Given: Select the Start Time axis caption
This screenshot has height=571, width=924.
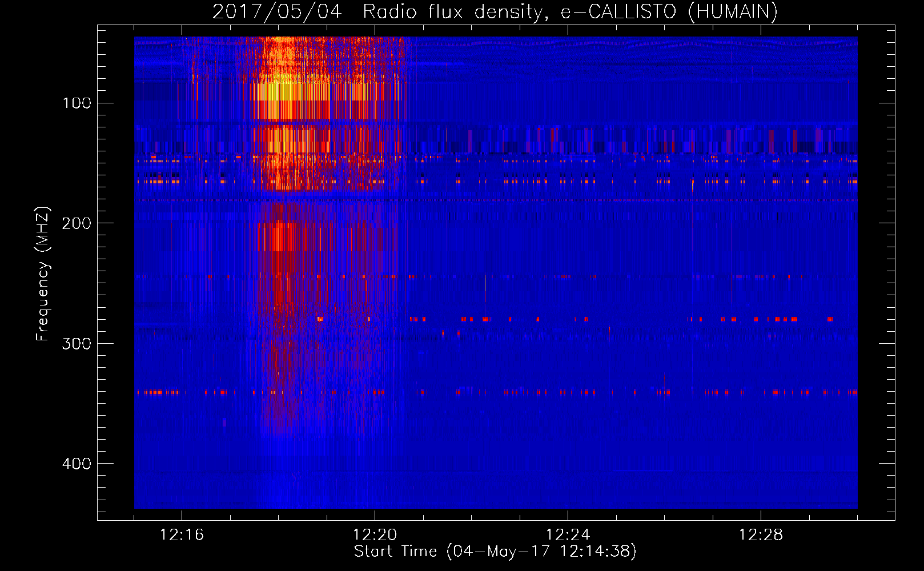Looking at the screenshot, I should 495,552.
